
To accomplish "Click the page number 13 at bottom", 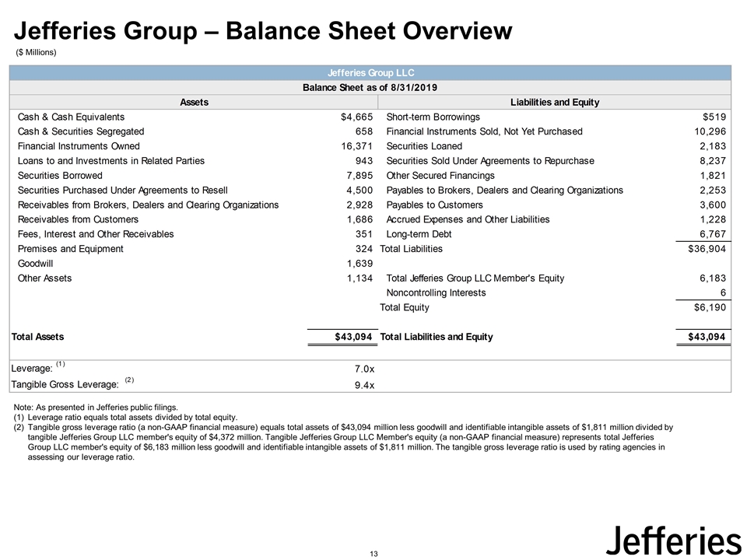I will point(373,553).
